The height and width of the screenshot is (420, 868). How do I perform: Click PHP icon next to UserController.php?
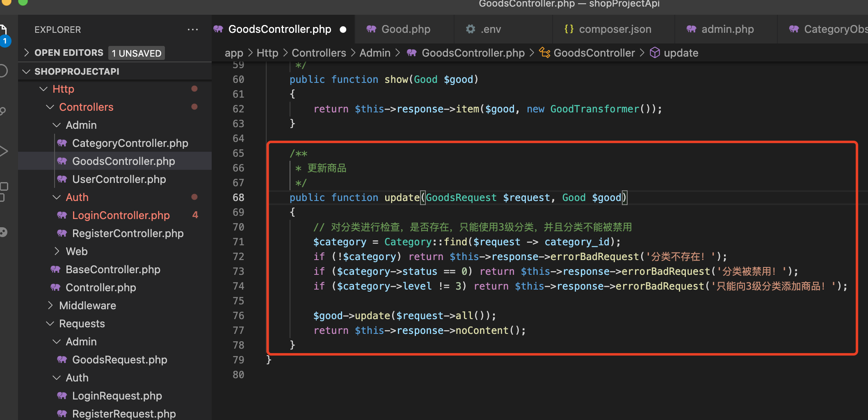[x=62, y=179]
